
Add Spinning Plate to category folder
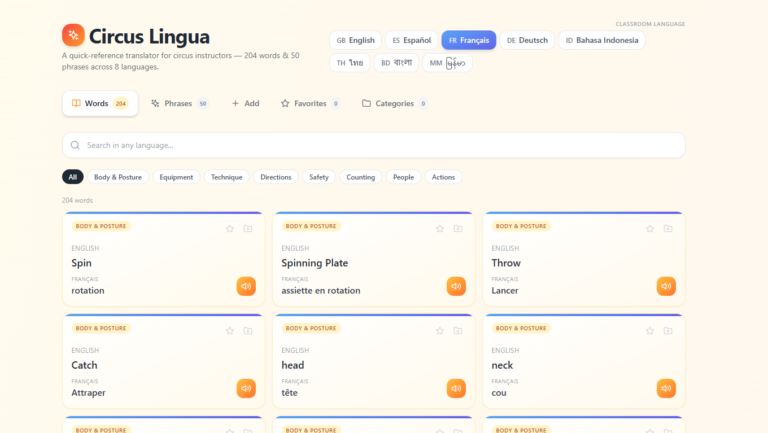click(x=458, y=229)
